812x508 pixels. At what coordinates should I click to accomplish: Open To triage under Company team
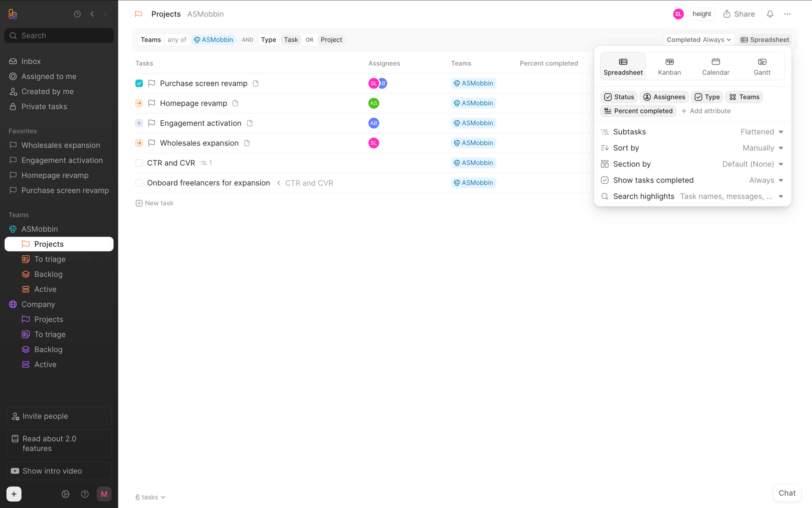click(59, 334)
